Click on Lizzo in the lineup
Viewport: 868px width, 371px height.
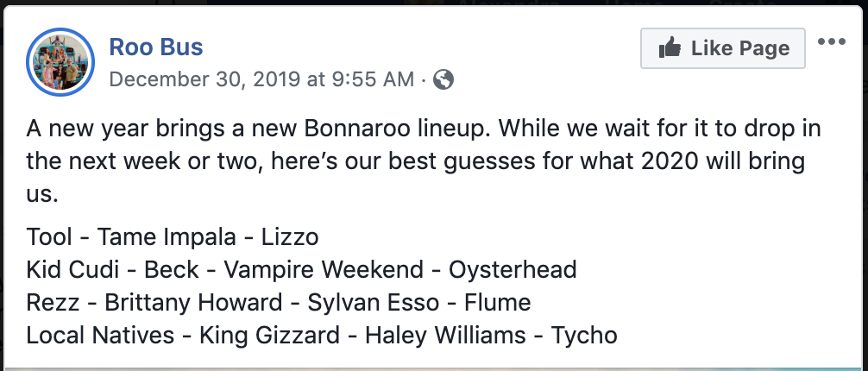pos(292,236)
